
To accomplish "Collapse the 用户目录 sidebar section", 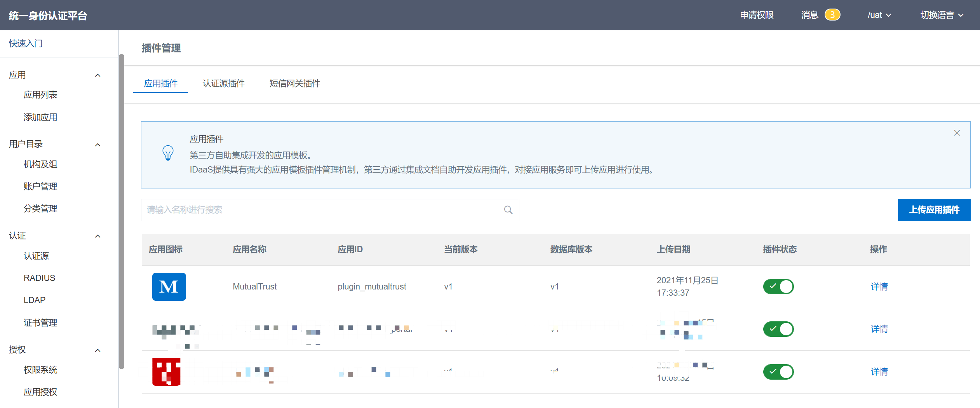I will (x=98, y=145).
